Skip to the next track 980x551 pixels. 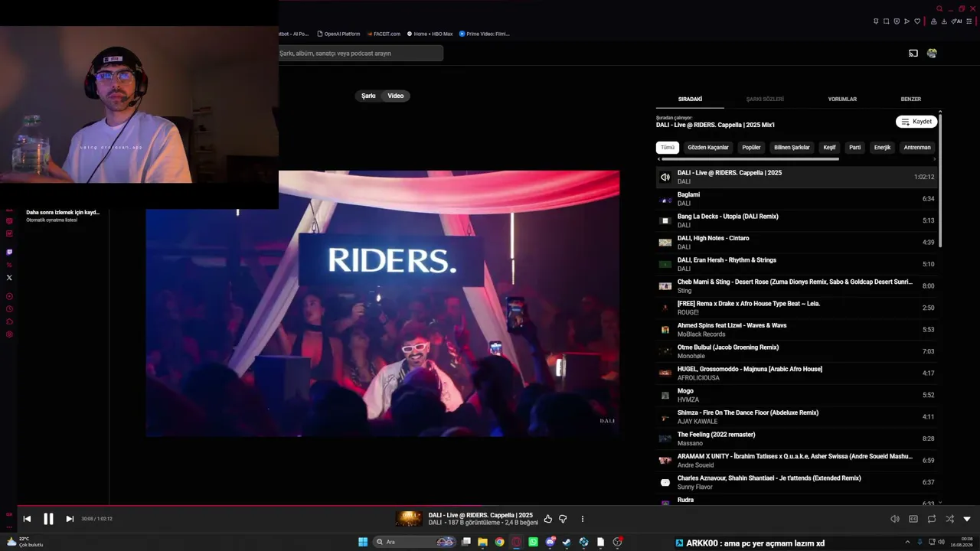click(70, 519)
